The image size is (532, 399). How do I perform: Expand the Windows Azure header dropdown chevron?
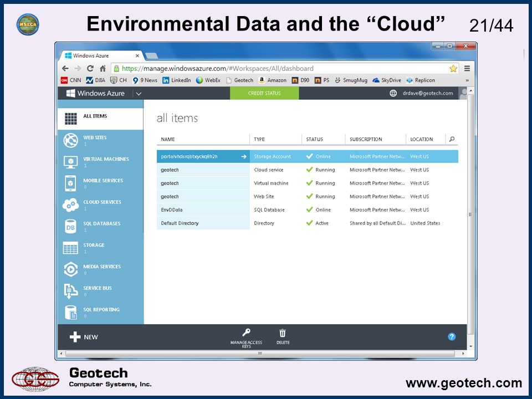(x=139, y=94)
